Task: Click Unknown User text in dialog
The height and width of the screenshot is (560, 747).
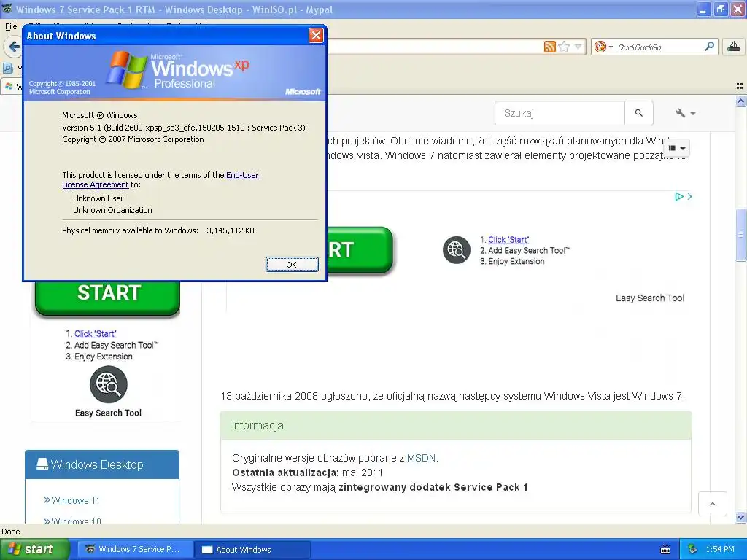Action: click(x=98, y=198)
